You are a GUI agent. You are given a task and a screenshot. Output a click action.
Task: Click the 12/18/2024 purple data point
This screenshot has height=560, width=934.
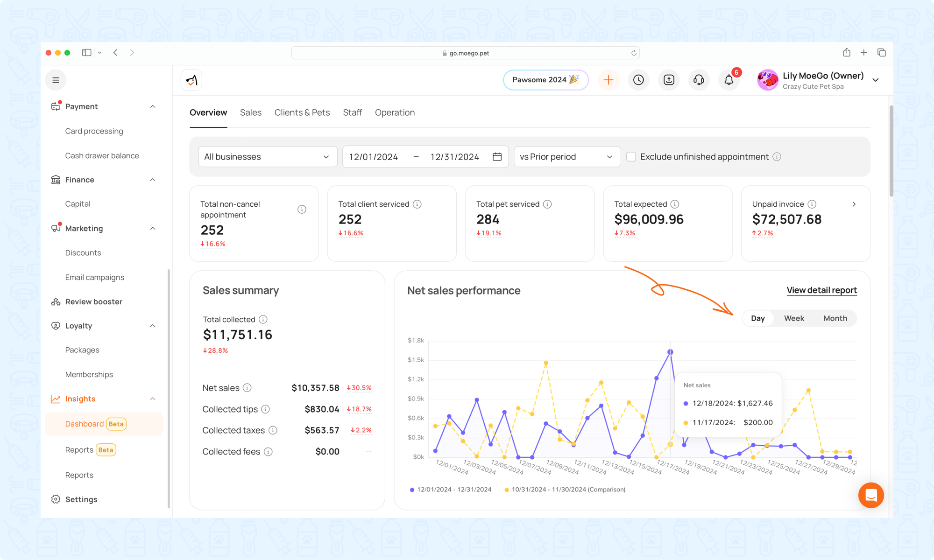[670, 352]
